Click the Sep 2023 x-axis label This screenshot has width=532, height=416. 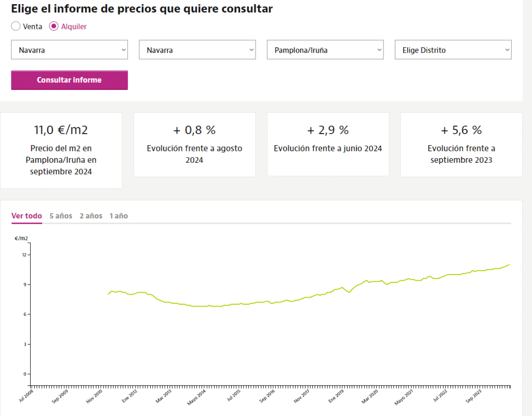[474, 397]
